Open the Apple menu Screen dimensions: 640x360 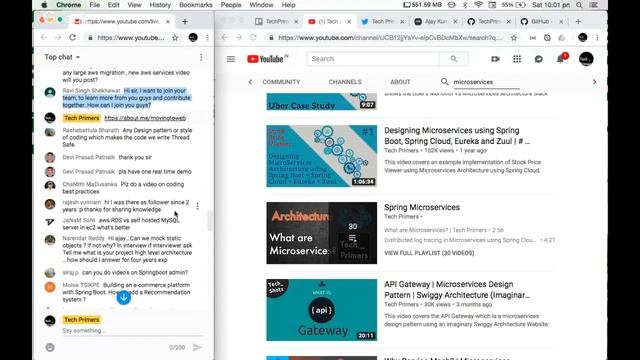pyautogui.click(x=44, y=5)
